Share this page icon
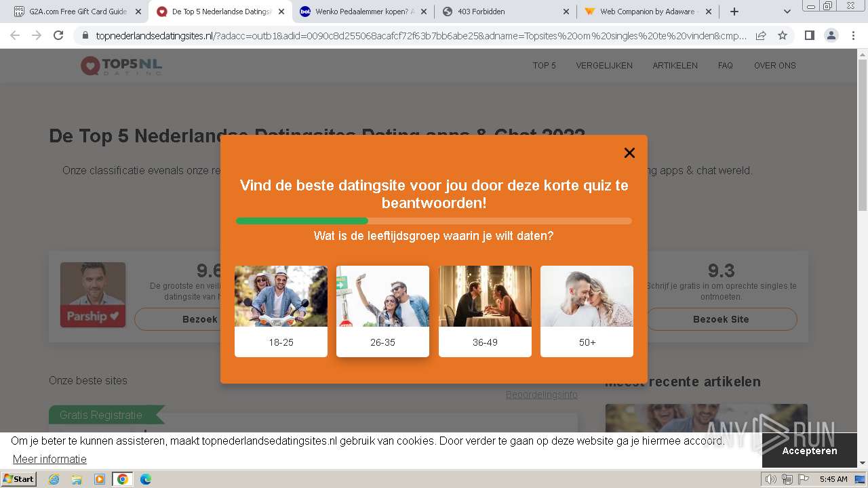 point(761,36)
